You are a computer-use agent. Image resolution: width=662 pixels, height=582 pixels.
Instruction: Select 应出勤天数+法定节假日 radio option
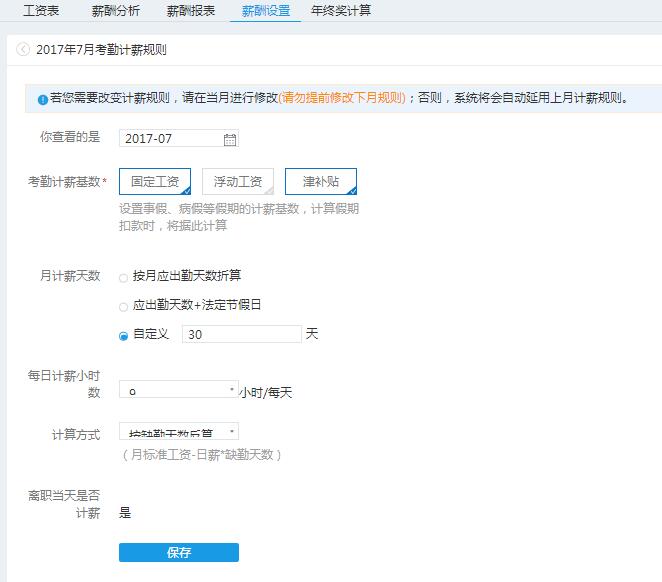pyautogui.click(x=124, y=306)
